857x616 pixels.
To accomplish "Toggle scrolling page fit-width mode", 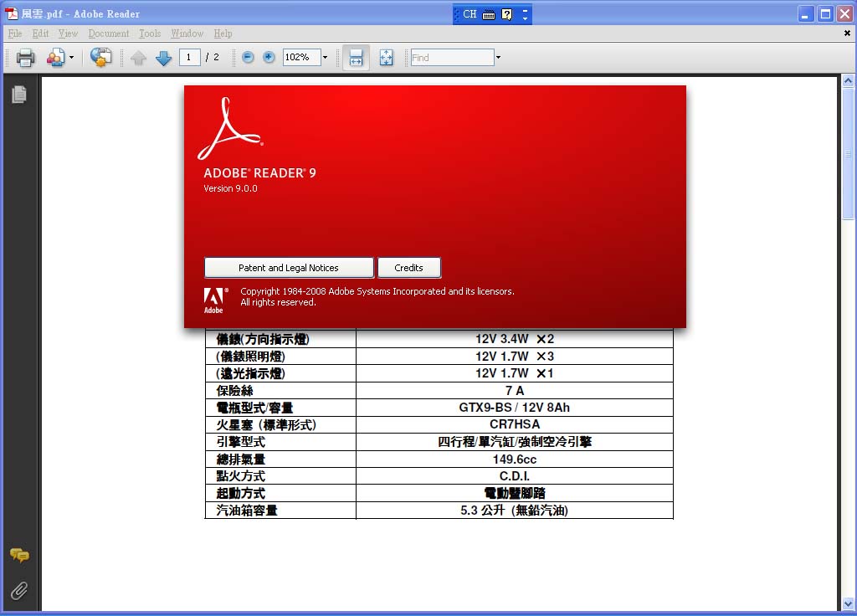I will click(x=356, y=58).
